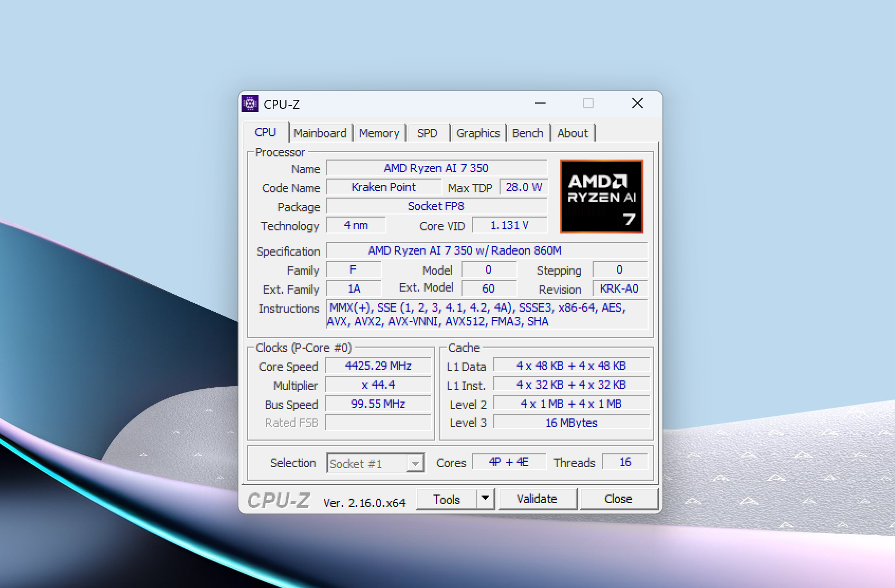
Task: Click the Tools button
Action: click(x=447, y=499)
